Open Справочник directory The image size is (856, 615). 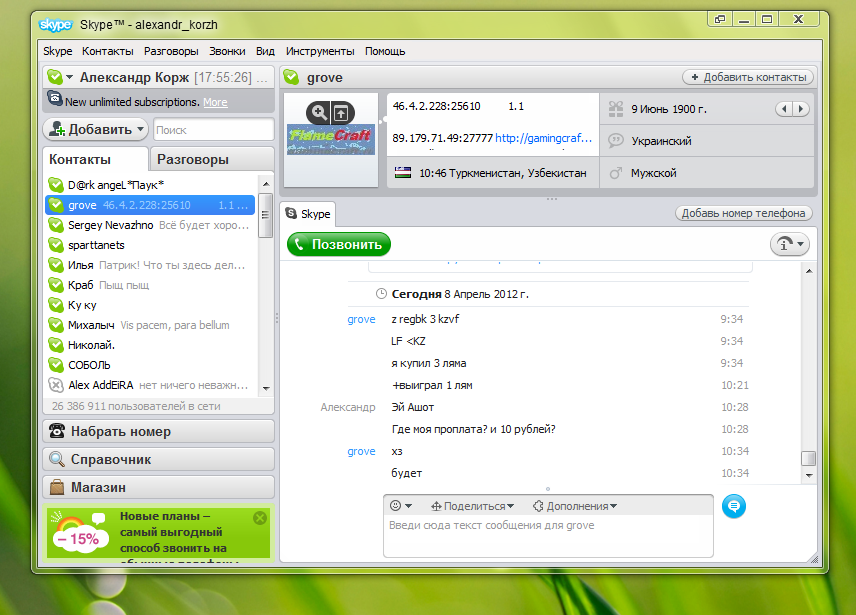(x=158, y=459)
